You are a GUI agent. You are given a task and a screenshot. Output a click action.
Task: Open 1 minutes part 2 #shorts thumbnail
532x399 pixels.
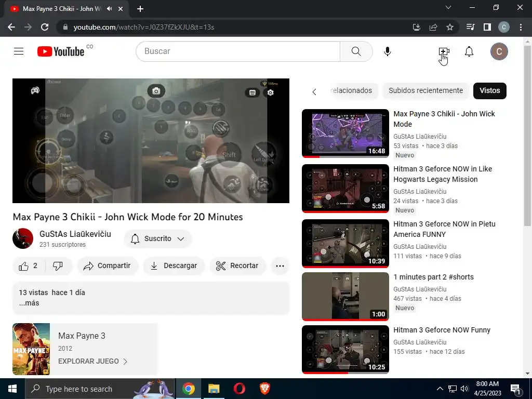pos(345,296)
